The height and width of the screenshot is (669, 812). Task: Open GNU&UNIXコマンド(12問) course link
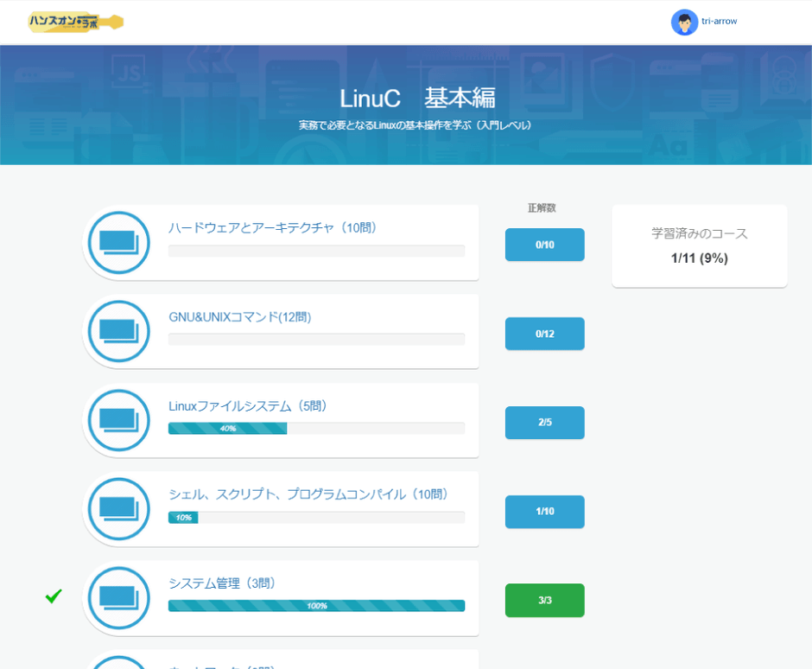(x=240, y=317)
